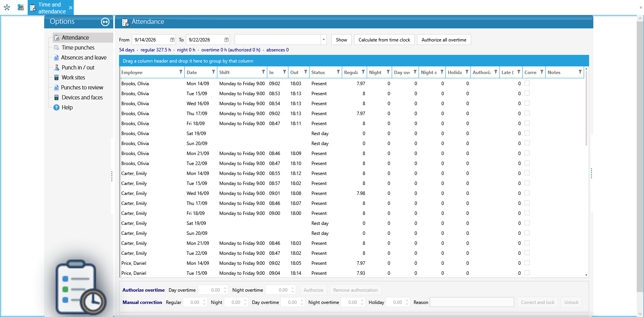The width and height of the screenshot is (644, 317).
Task: Open filter on Notes column header
Action: [580, 72]
